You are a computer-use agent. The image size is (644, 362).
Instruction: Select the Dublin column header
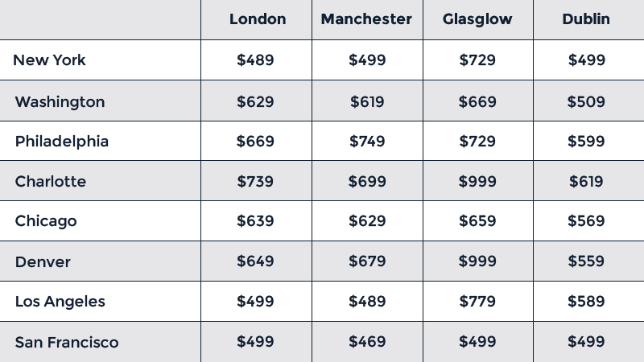(x=586, y=19)
